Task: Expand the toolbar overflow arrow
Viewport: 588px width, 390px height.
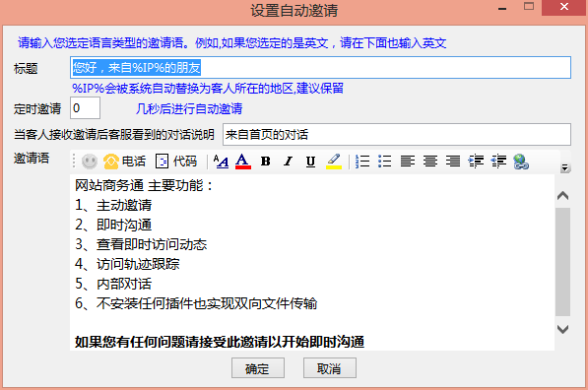Action: (564, 168)
